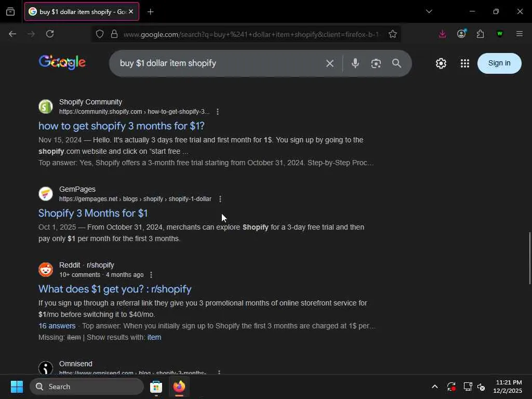Click the Omnisend result favicon
Image resolution: width=532 pixels, height=399 pixels.
click(x=46, y=368)
